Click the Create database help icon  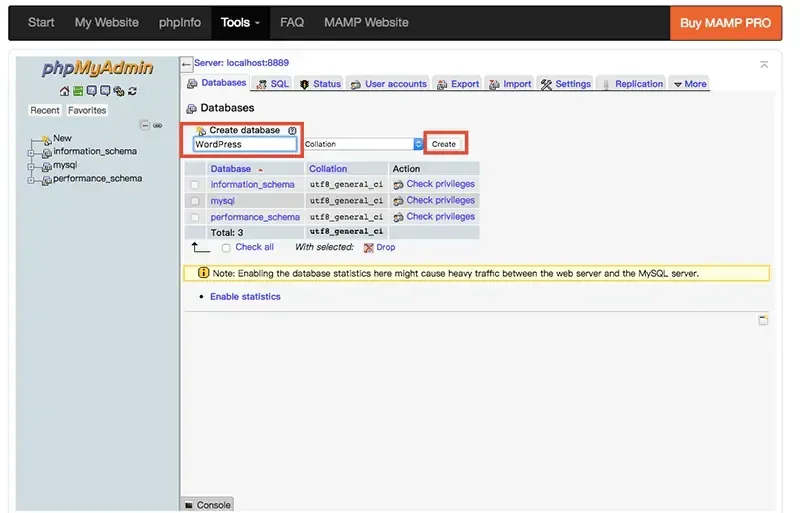[292, 130]
